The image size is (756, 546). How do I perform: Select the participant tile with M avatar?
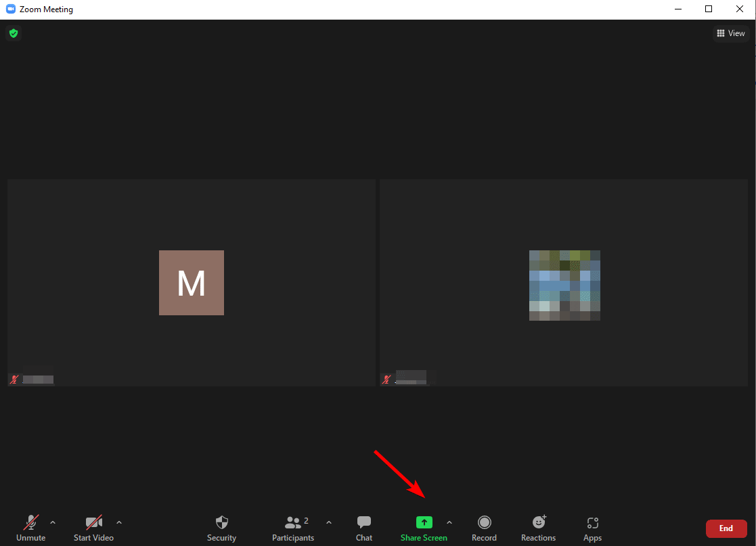pyautogui.click(x=192, y=283)
